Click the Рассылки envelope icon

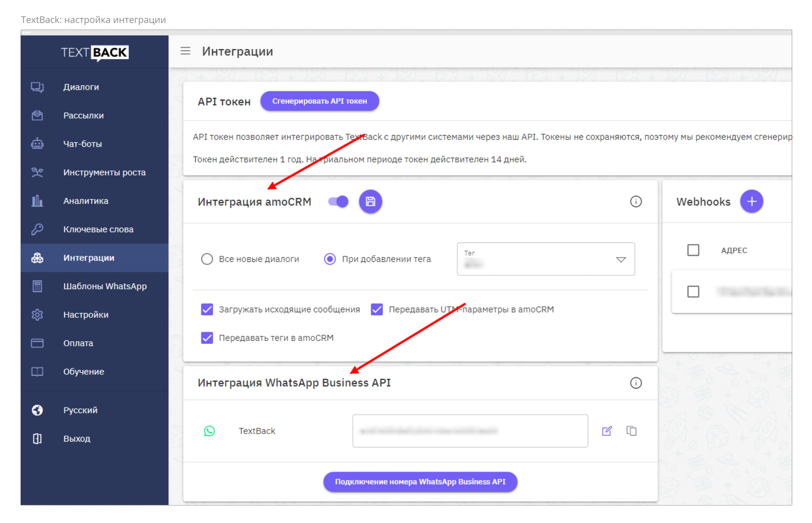(37, 115)
